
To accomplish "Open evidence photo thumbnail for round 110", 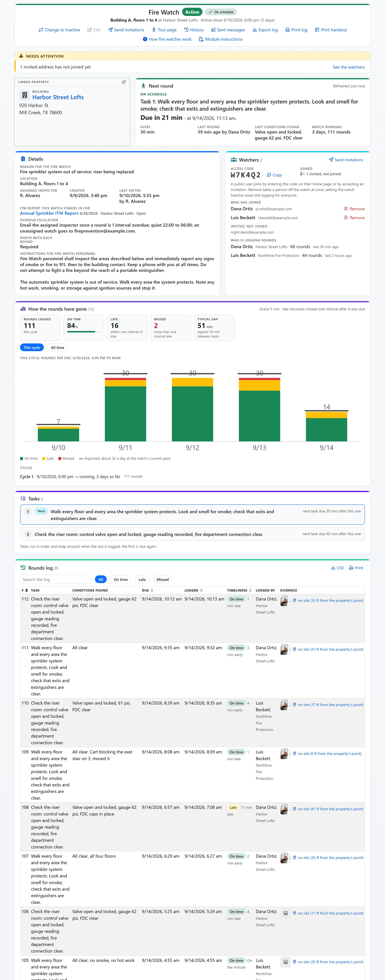I will pos(285,705).
